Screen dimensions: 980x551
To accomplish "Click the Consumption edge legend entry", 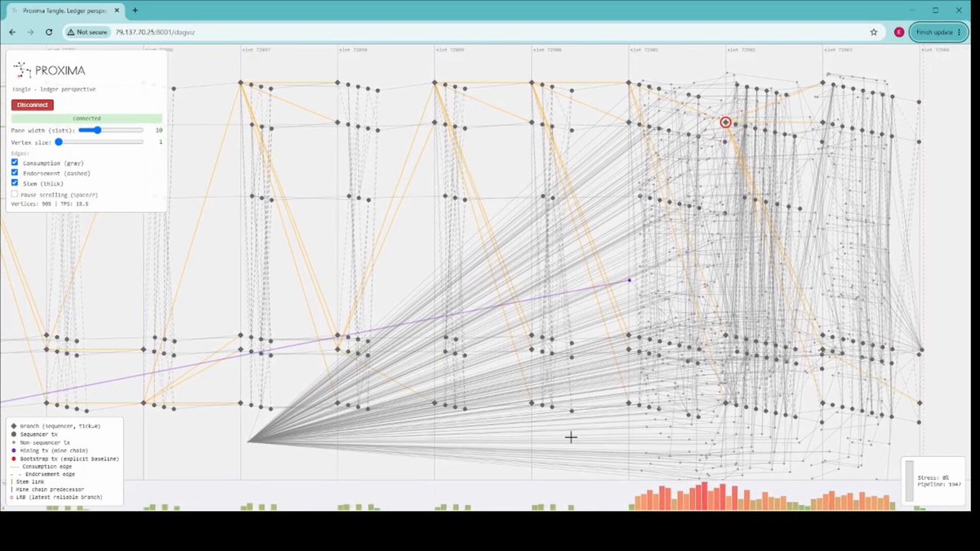I will (x=40, y=466).
